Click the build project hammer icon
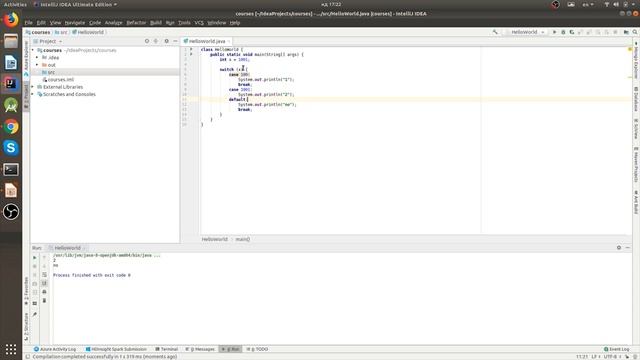The image size is (640, 360). 495,32
